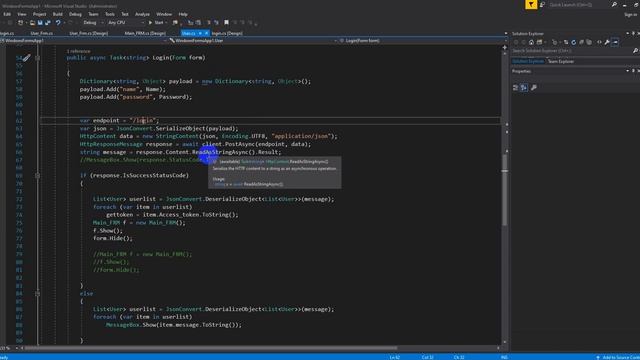Click Solution Explorer Collapse All icon
The image size is (640, 360).
[x=581, y=42]
